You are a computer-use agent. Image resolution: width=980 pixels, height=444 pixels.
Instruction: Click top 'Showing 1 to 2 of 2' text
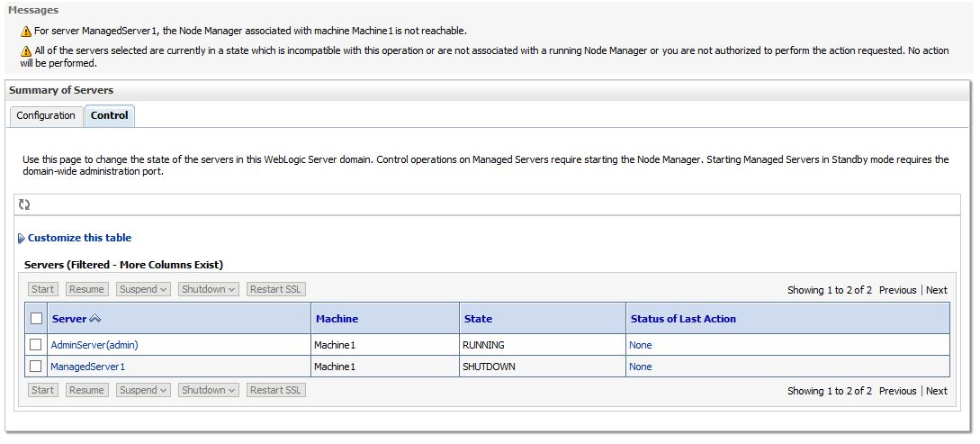point(830,289)
